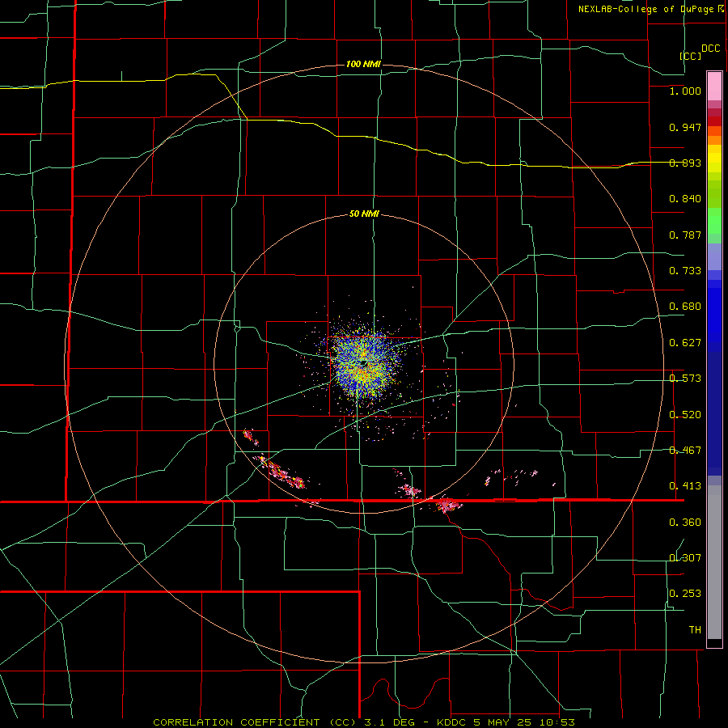Click the bright green color bar segment
This screenshot has width=728, height=728.
coord(714,221)
